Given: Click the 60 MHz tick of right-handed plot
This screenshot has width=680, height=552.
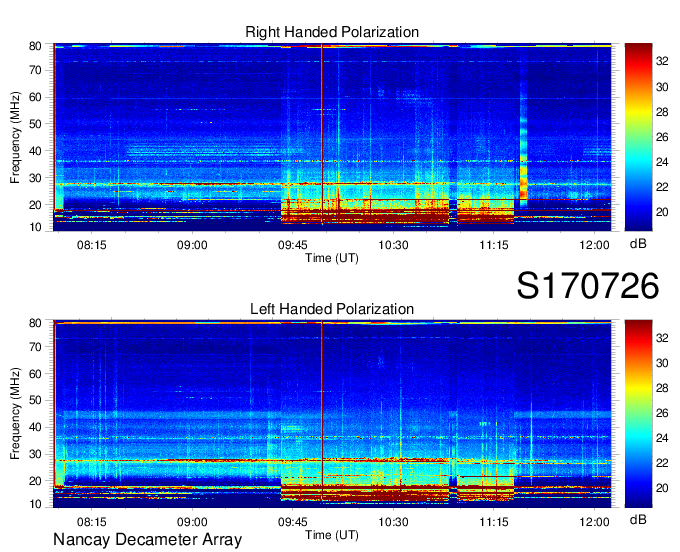Looking at the screenshot, I should pyautogui.click(x=35, y=97).
